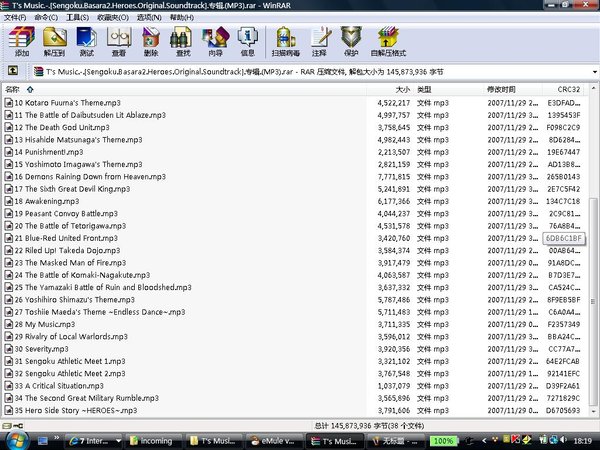Image resolution: width=600 pixels, height=450 pixels.
Task: Click the go up one folder icon
Action: (x=13, y=70)
